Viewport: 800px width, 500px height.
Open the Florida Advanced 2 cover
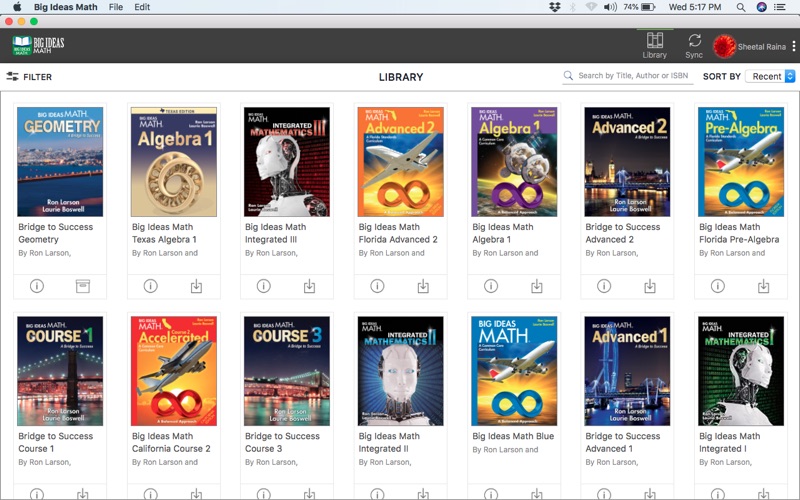pyautogui.click(x=401, y=162)
